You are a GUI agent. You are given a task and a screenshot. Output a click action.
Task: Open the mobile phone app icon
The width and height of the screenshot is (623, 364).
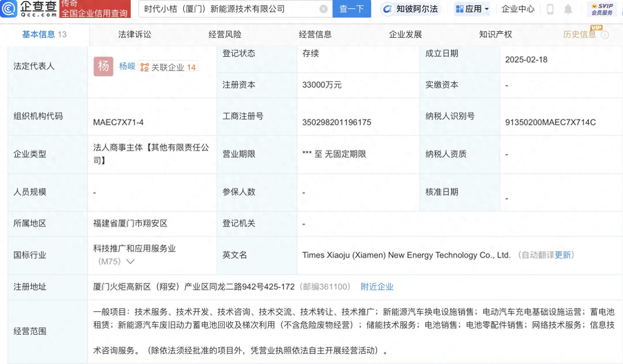pos(550,9)
